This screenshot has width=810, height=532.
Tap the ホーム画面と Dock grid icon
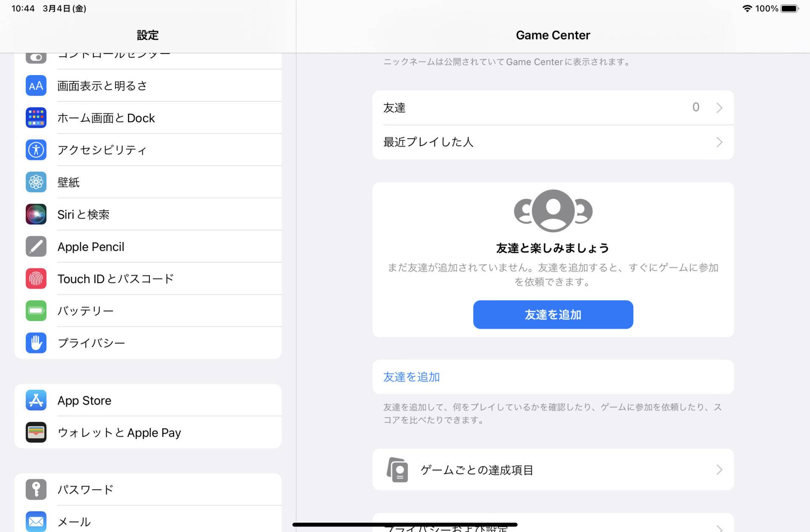36,118
